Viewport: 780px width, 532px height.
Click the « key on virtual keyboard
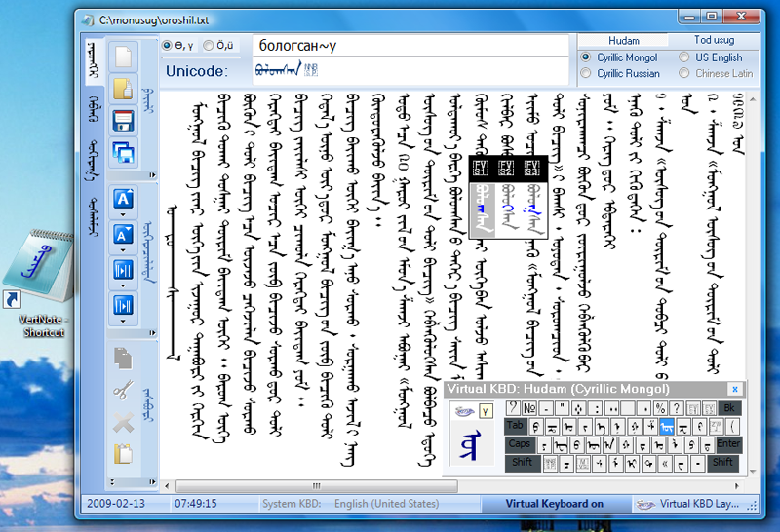click(x=665, y=464)
